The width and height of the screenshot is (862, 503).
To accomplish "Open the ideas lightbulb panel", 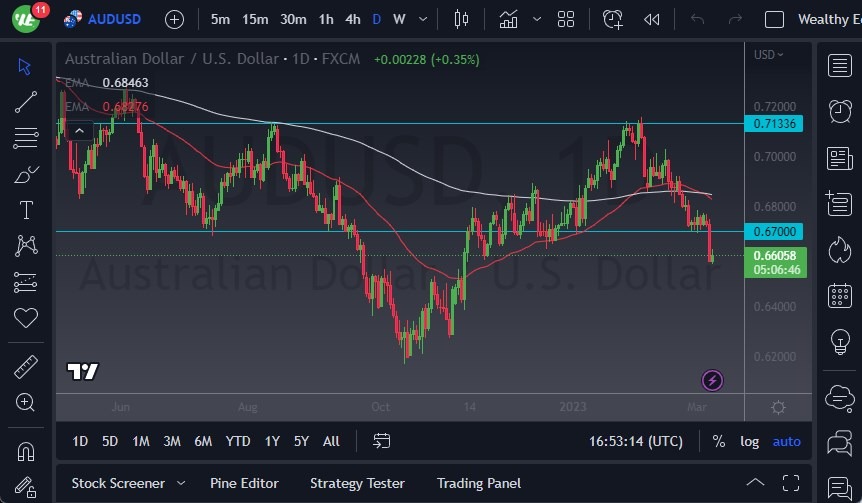I will [x=839, y=342].
